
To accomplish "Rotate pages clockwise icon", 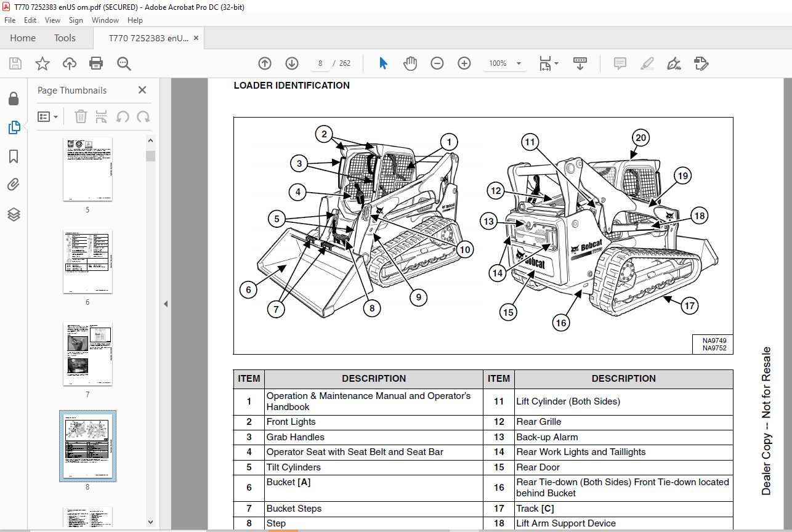I will click(x=143, y=116).
